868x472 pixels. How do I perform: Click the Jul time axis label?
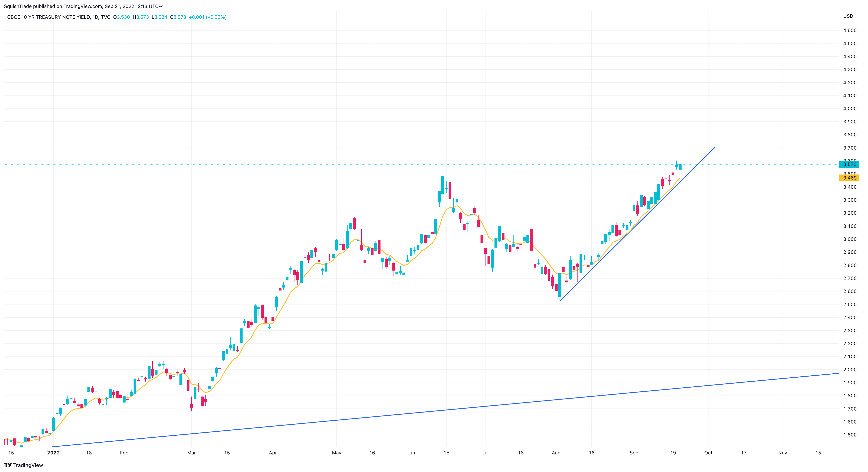pyautogui.click(x=485, y=453)
